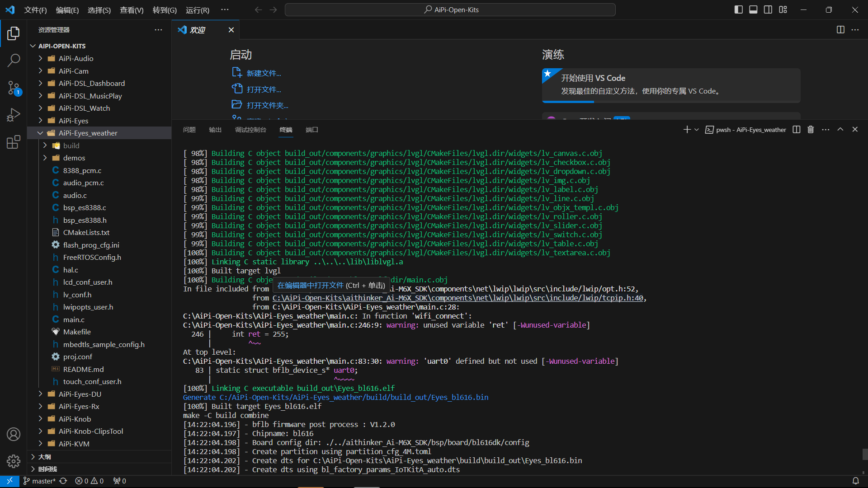Split the terminal panel
The height and width of the screenshot is (488, 868).
pyautogui.click(x=797, y=130)
